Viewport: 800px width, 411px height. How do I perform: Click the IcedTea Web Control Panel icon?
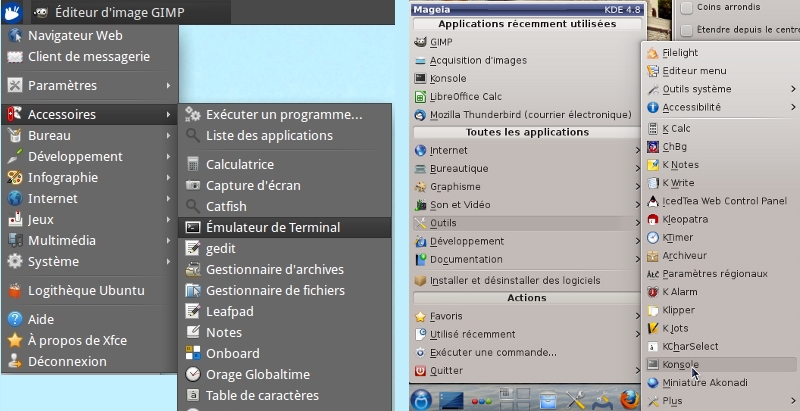coord(653,201)
